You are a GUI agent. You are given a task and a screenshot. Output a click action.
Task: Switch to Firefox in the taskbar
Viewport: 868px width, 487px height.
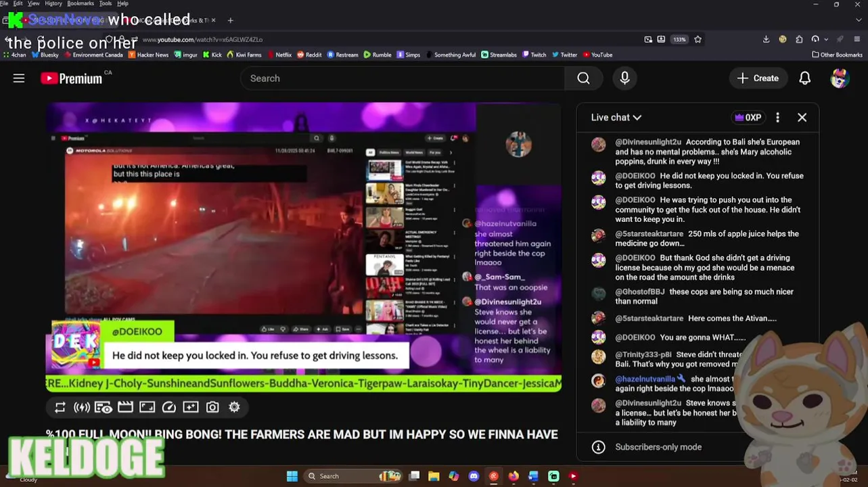[x=513, y=476]
